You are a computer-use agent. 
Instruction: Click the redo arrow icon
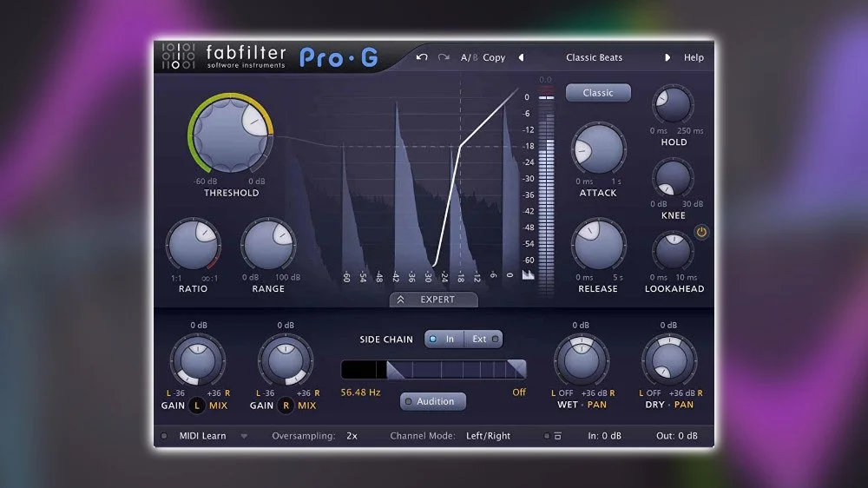(444, 57)
